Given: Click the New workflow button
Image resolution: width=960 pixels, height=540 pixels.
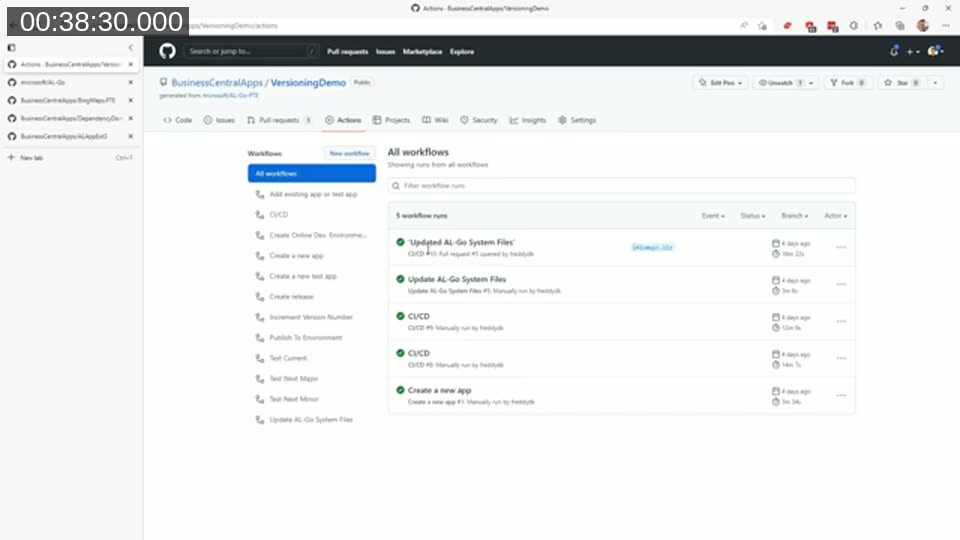Looking at the screenshot, I should (x=349, y=153).
